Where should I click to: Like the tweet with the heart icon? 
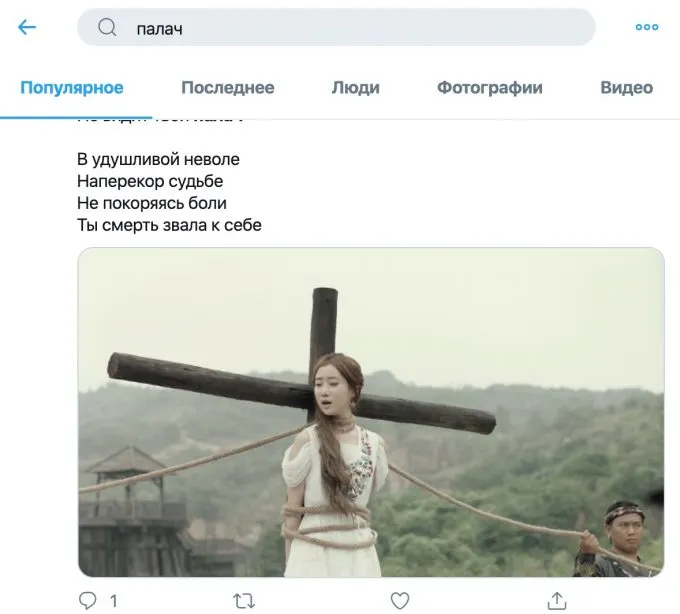tap(400, 600)
